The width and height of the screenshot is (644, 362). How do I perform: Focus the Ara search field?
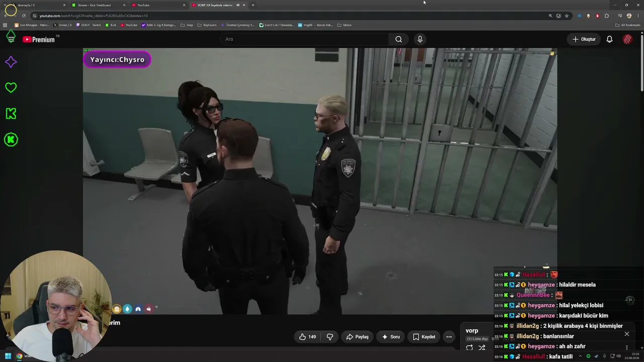click(304, 39)
